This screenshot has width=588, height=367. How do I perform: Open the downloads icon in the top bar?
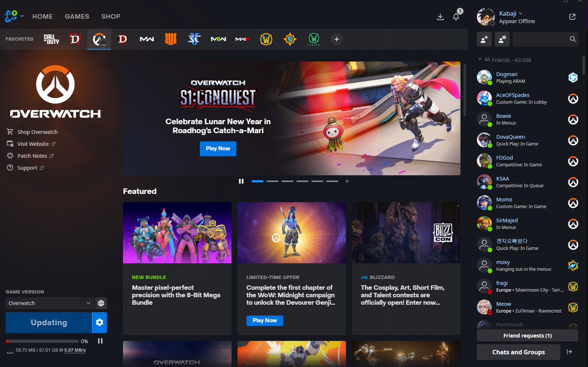(x=440, y=16)
